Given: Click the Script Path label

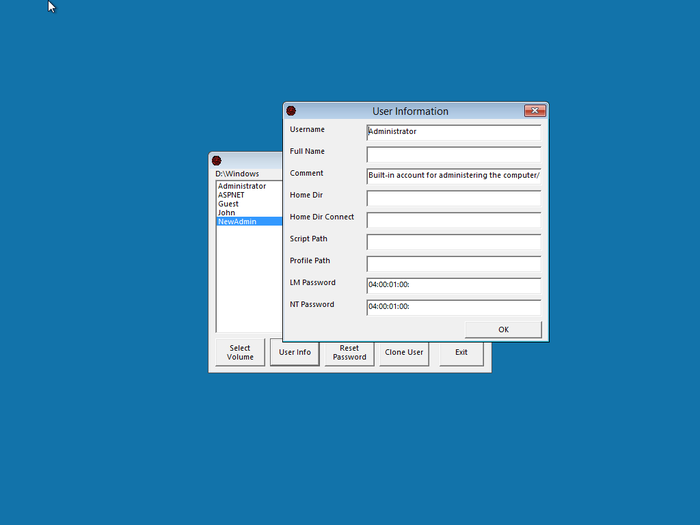Looking at the screenshot, I should tap(308, 239).
